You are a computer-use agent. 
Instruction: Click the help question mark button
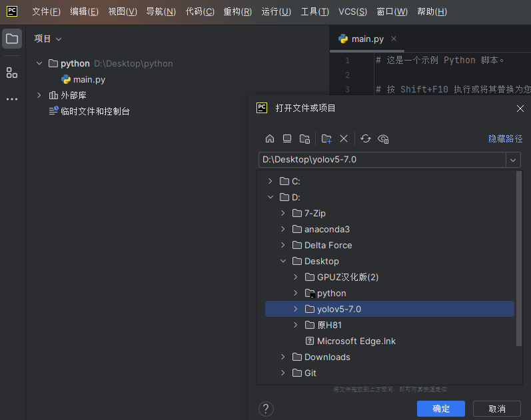[x=266, y=409]
